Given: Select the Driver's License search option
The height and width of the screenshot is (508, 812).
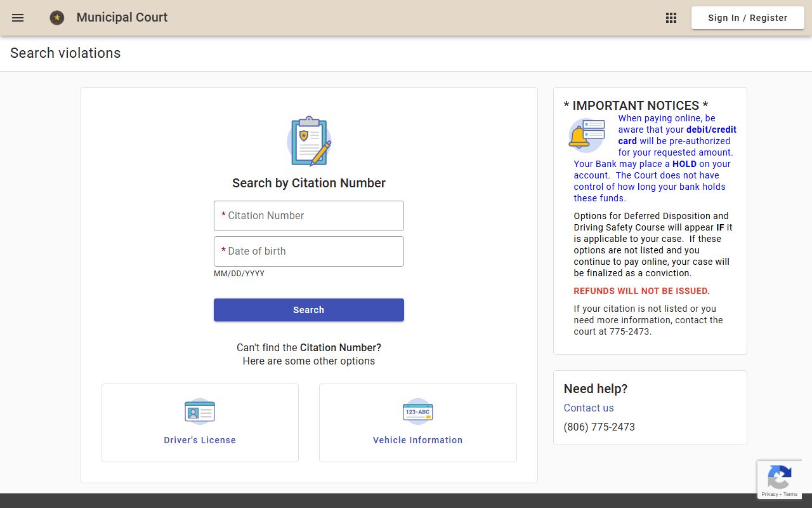Looking at the screenshot, I should pyautogui.click(x=200, y=423).
